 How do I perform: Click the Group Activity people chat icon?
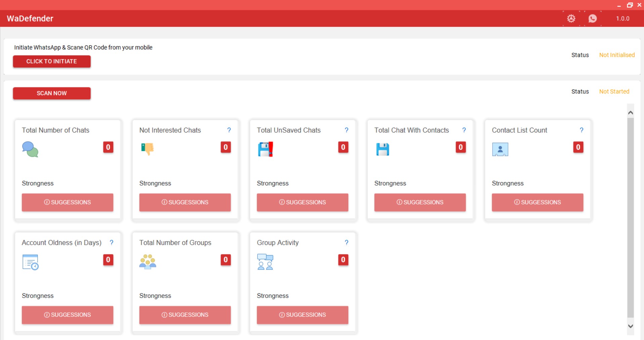click(265, 262)
